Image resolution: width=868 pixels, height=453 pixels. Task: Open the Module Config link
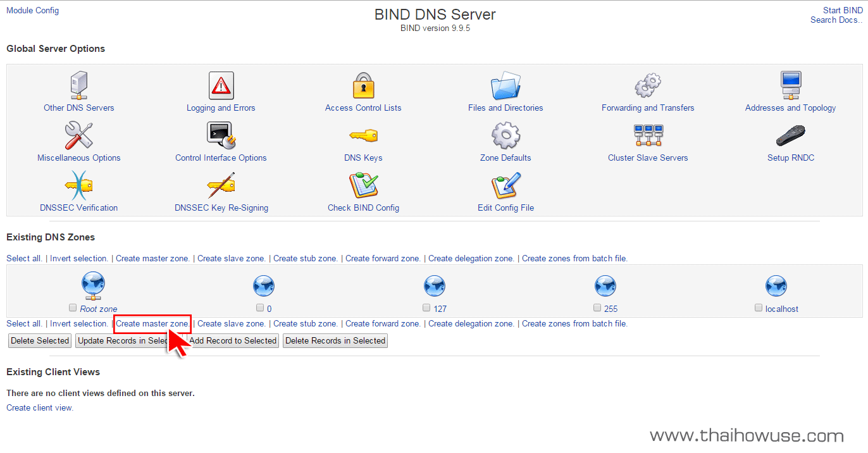[x=32, y=10]
